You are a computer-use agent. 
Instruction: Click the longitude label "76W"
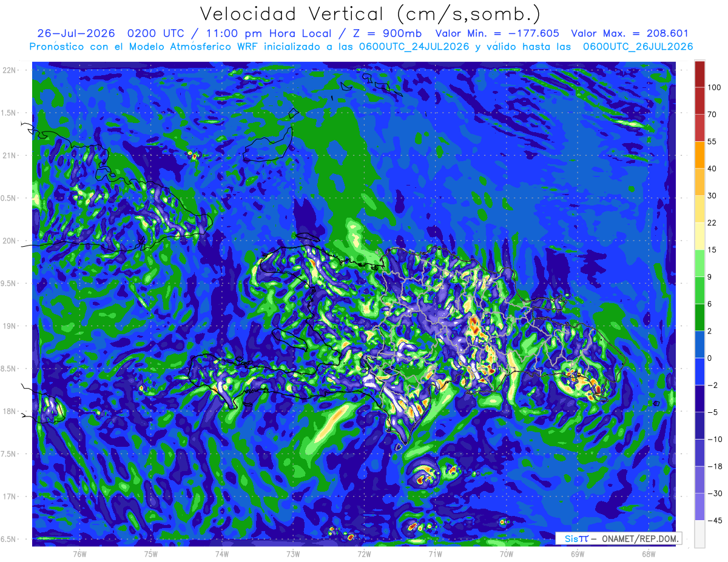[x=79, y=554]
